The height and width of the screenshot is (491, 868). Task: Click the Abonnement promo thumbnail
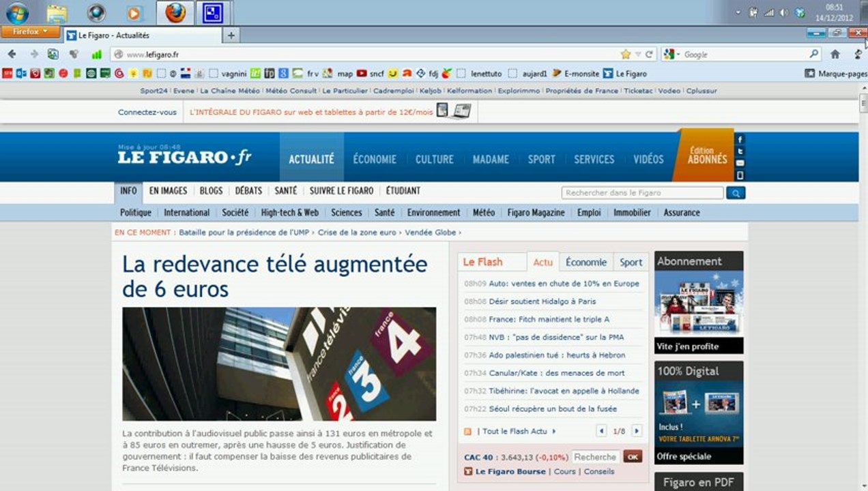(699, 303)
